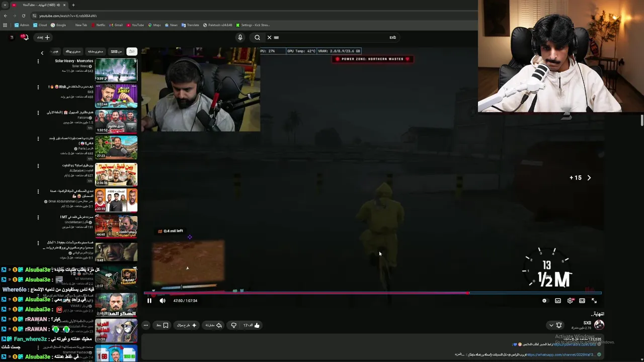Open the YouTube notifications bell with 9+ badge
This screenshot has width=644, height=362.
point(24,37)
